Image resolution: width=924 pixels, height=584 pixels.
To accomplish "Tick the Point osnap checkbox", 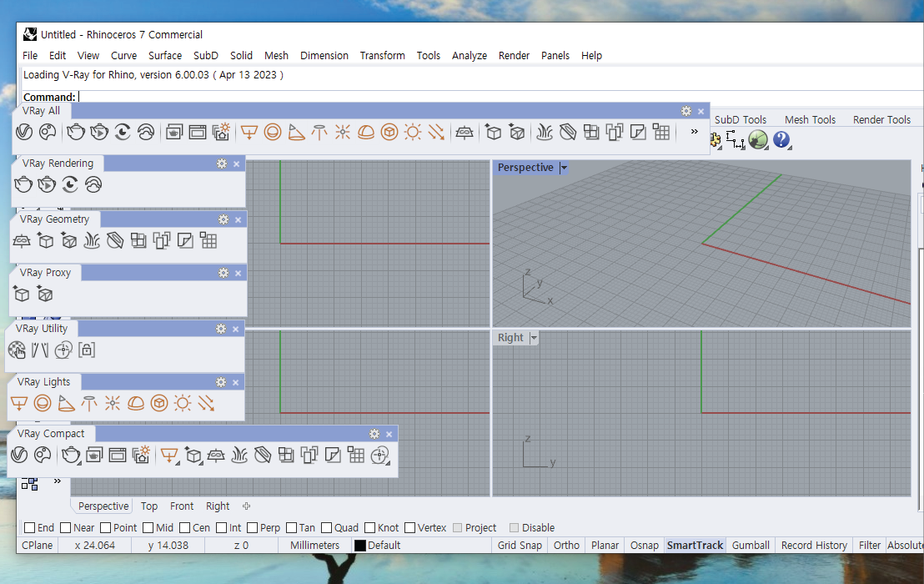I will (105, 527).
